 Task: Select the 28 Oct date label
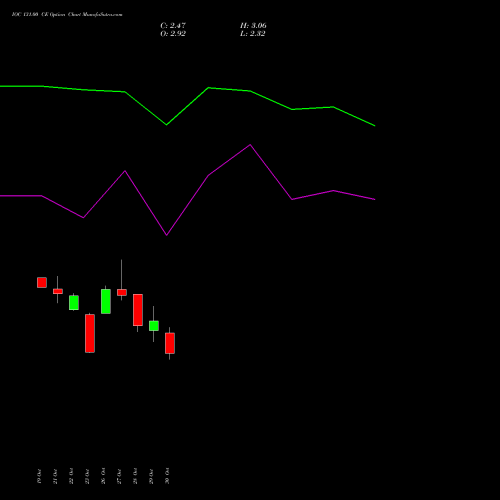point(135,476)
